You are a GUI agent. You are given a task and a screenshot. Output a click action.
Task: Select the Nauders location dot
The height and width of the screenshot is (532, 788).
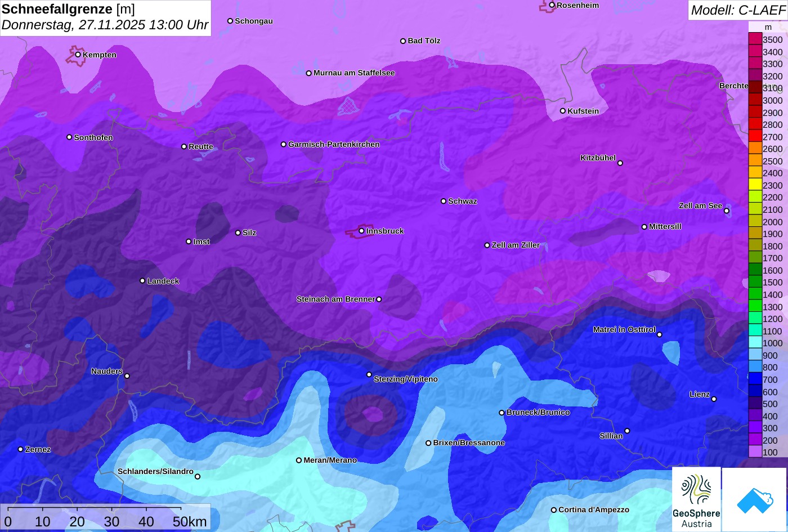click(127, 376)
